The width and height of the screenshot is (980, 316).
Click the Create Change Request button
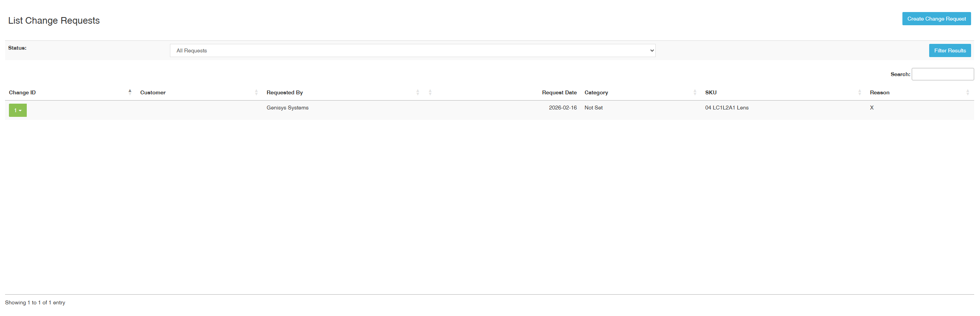click(936, 19)
